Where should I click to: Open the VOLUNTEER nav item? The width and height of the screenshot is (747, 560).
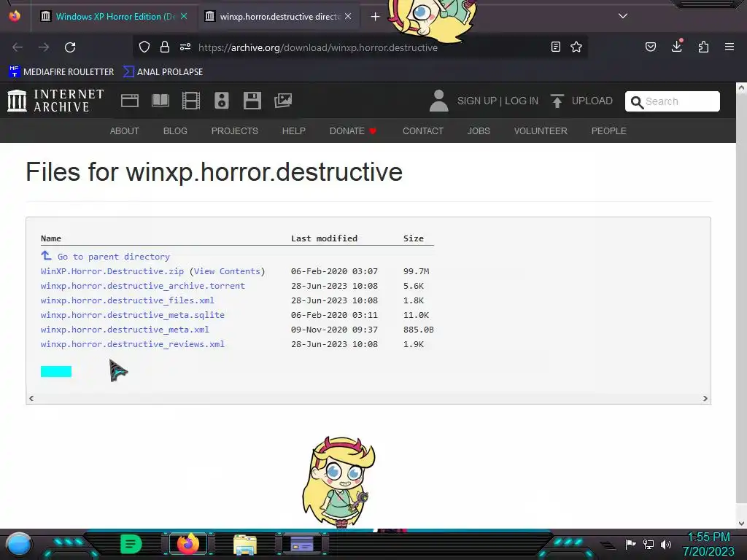coord(541,131)
